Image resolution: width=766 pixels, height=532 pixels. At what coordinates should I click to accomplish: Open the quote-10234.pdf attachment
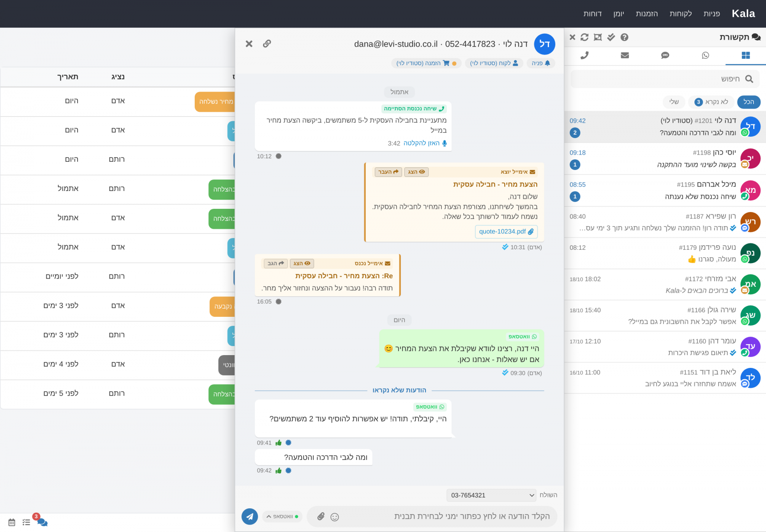click(506, 232)
